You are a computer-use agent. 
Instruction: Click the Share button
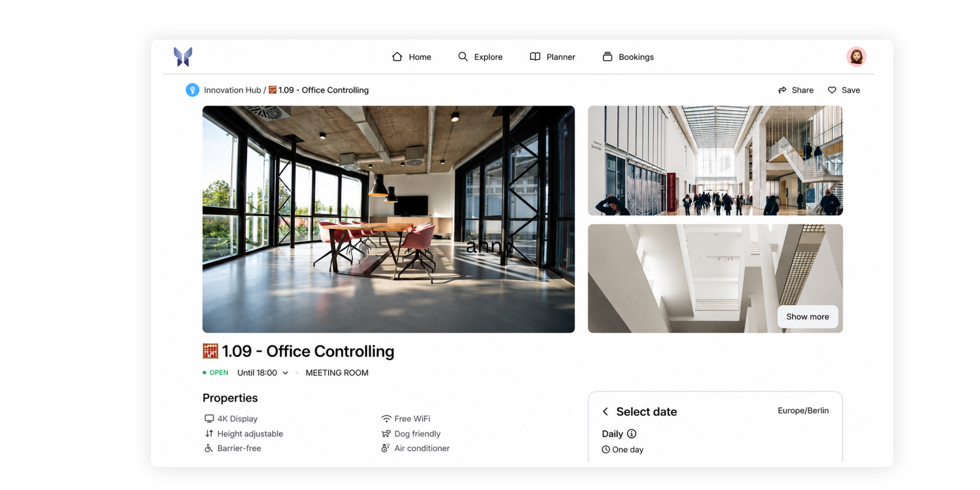point(796,90)
